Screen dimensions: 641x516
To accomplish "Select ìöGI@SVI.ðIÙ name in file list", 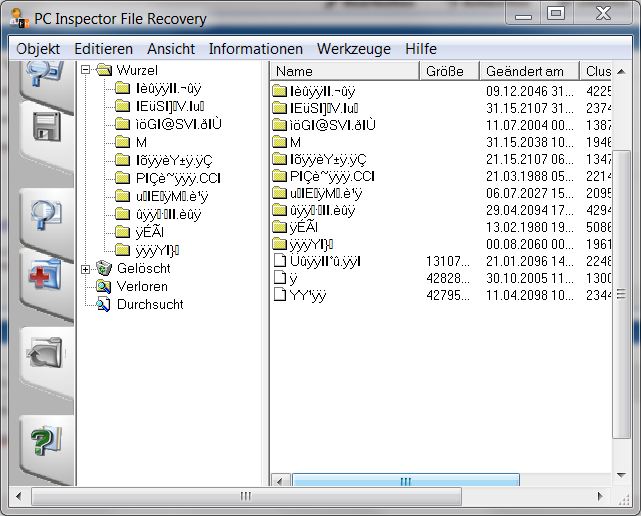I will 332,125.
